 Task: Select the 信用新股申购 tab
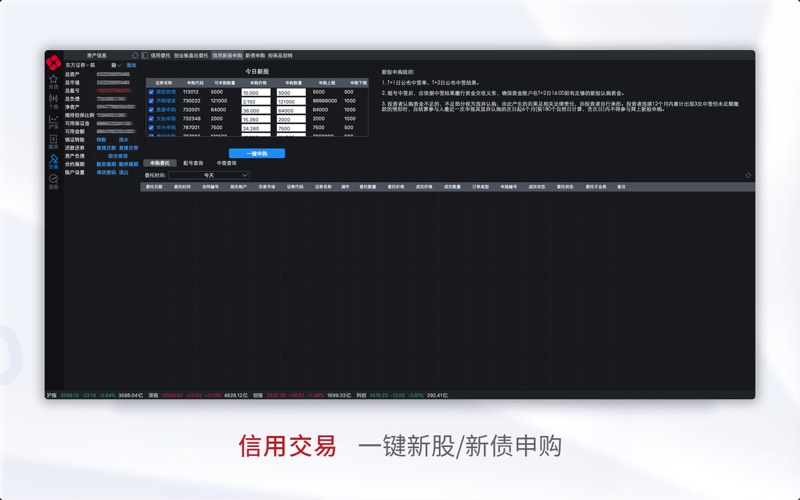(227, 55)
